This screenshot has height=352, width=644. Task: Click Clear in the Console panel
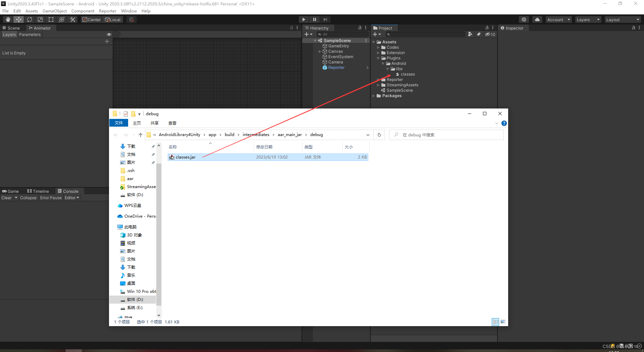click(x=7, y=198)
